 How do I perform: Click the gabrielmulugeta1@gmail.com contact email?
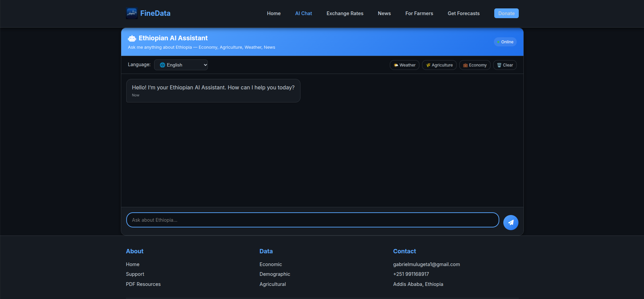coord(426,264)
